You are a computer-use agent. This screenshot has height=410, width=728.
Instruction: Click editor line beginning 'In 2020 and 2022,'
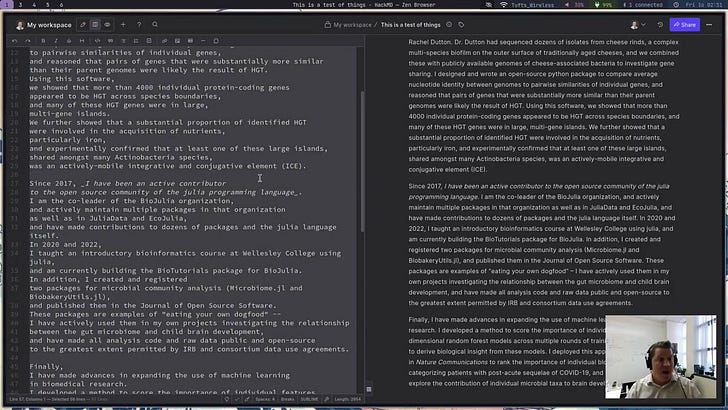[x=65, y=244]
